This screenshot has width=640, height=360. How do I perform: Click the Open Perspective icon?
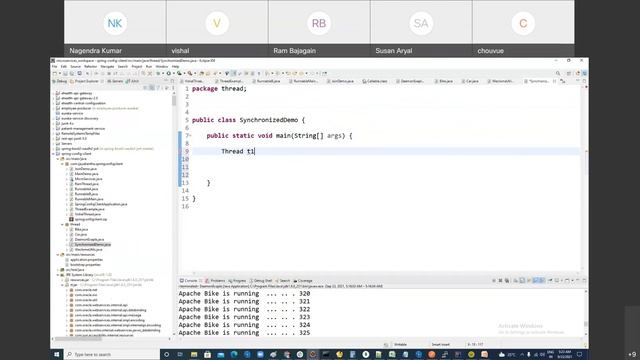coord(569,73)
